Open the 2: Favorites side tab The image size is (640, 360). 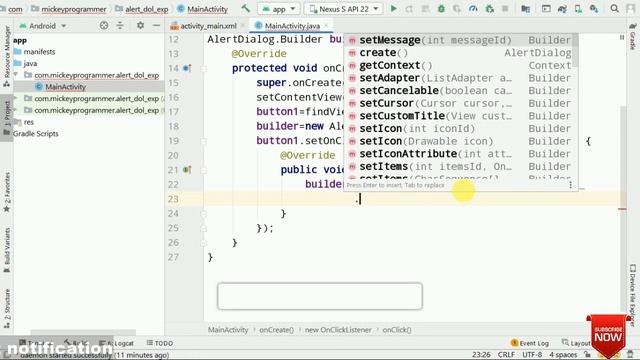[x=7, y=192]
